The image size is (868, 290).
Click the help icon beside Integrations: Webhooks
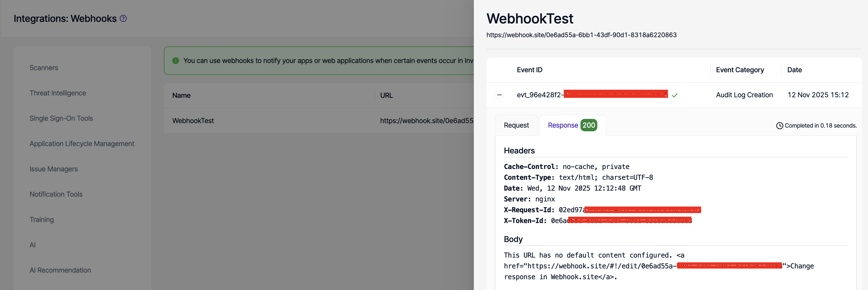(123, 18)
